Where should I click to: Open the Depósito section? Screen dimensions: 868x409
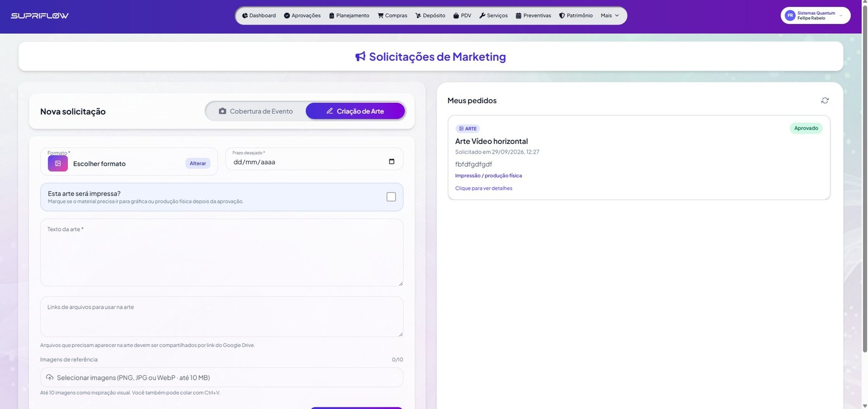tap(430, 16)
